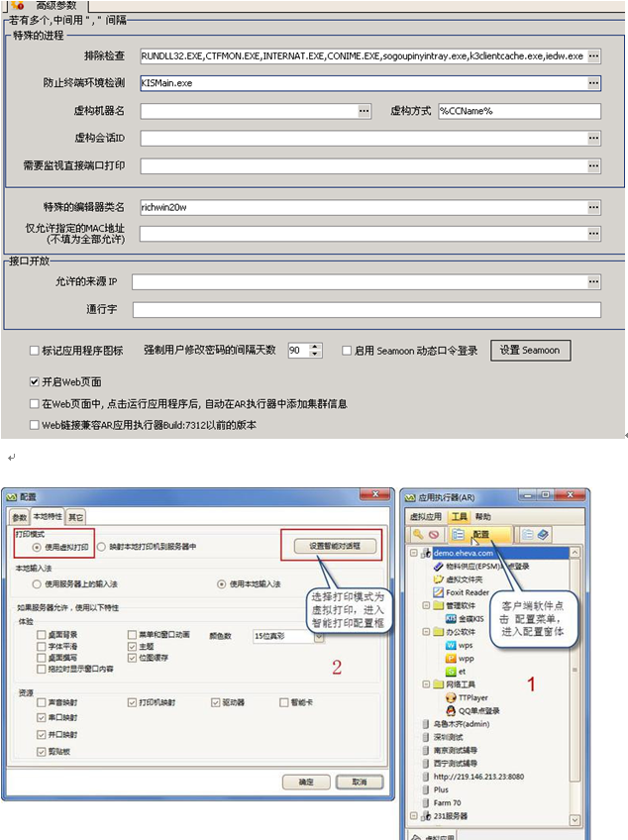This screenshot has width=628, height=840.
Task: Toggle the 打印机映射 checkbox
Action: (x=132, y=702)
